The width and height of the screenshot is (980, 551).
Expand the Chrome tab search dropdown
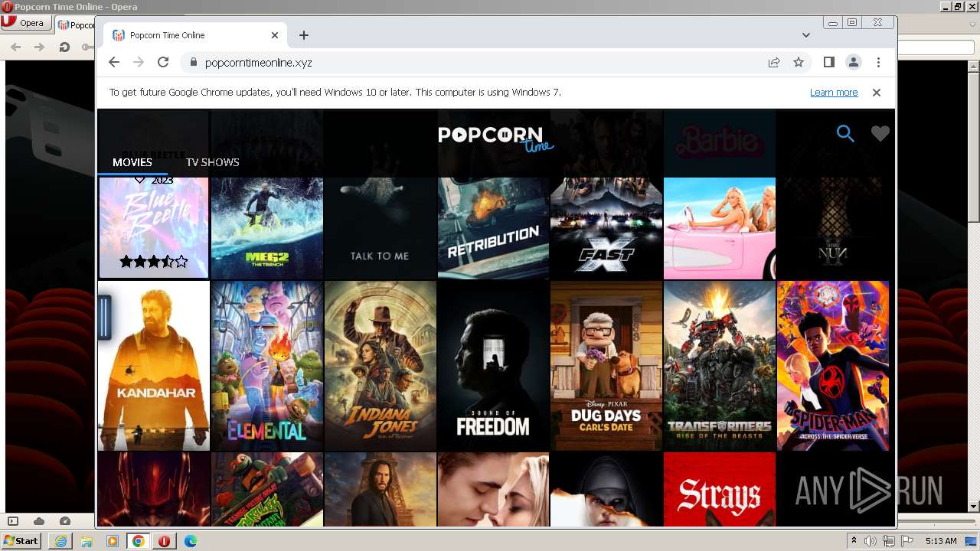[x=806, y=35]
